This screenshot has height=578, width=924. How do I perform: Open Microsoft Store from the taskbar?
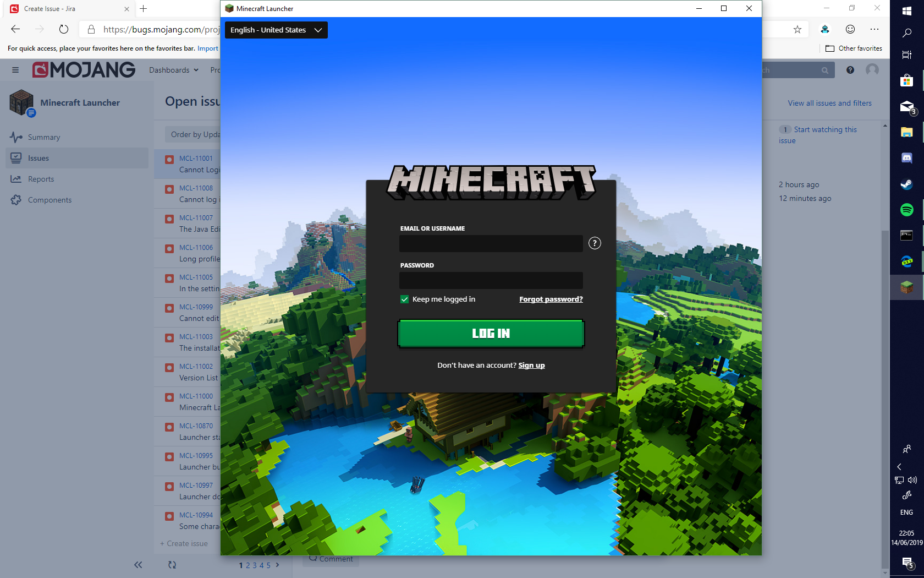coord(907,81)
